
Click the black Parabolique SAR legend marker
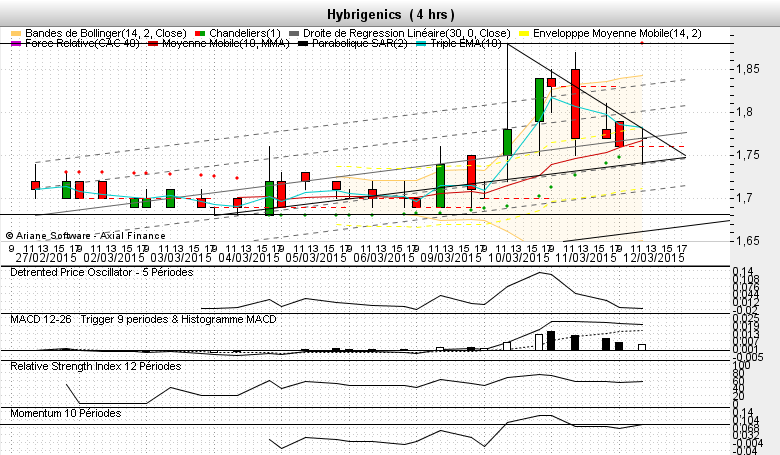pyautogui.click(x=296, y=45)
